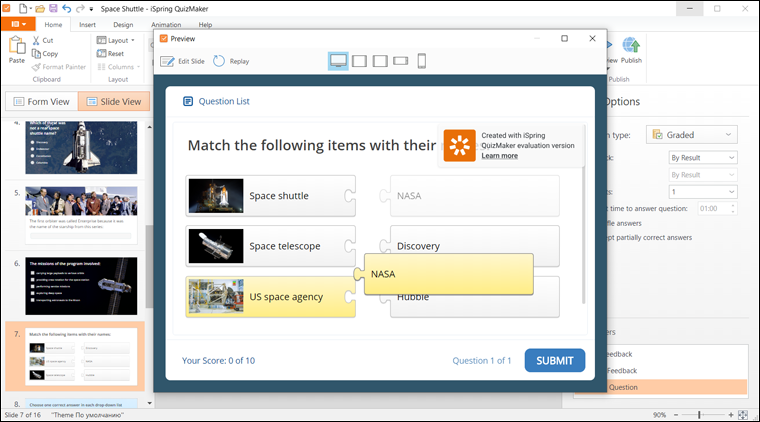Click Replay in the Preview toolbar

231,61
